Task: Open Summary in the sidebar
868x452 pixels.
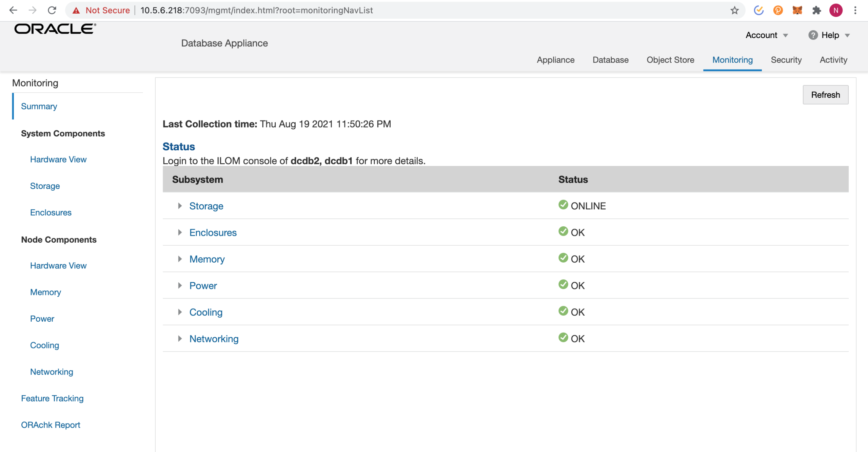Action: pos(39,106)
